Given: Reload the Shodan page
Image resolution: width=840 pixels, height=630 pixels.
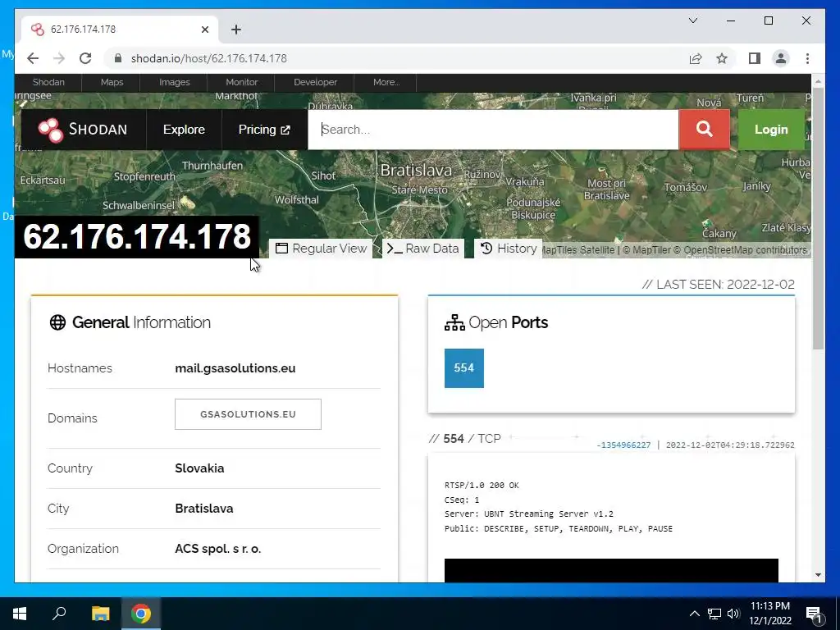Looking at the screenshot, I should (85, 58).
